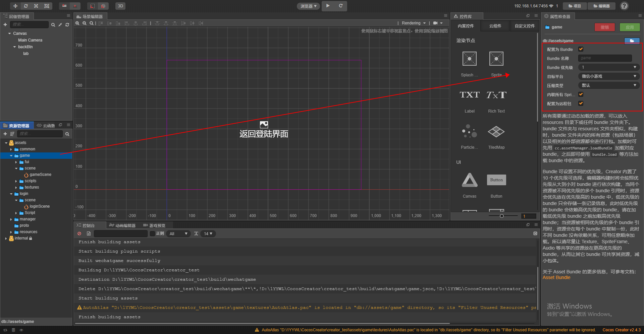Clear the console log

click(79, 234)
